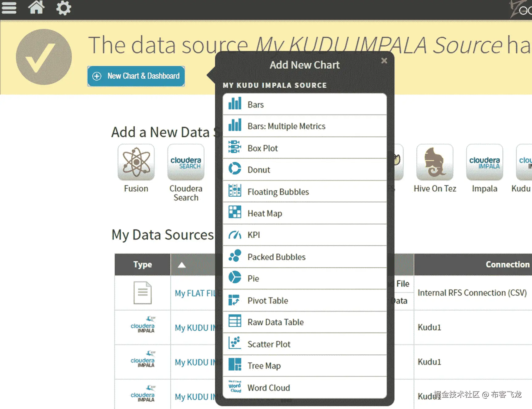
Task: Select the Cloudera Search source icon
Action: [x=186, y=162]
